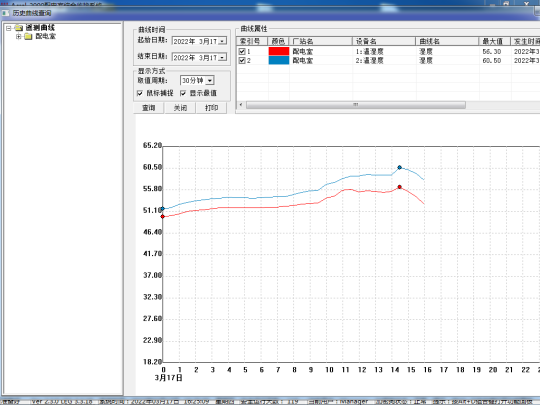Click the blue starting point marker at hour 0
Screen dimensions: 541x406
click(x=163, y=209)
